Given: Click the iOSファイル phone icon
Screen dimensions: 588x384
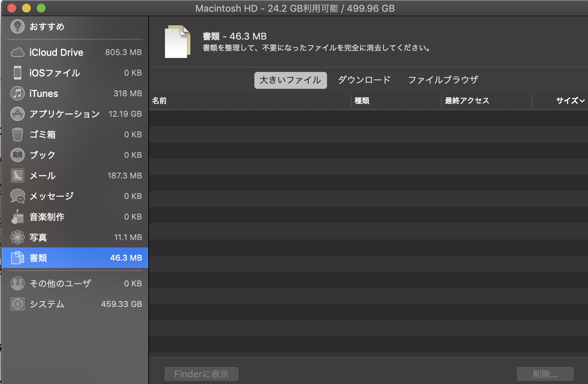Looking at the screenshot, I should click(18, 73).
